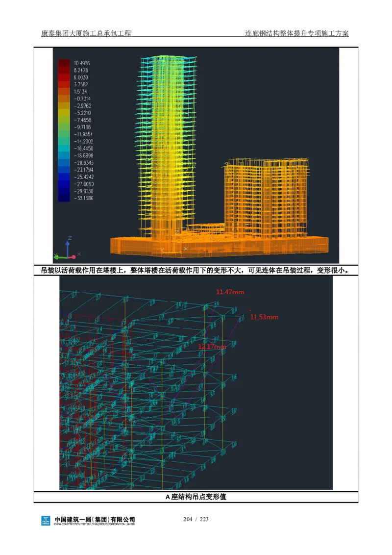
Task: Click the 11.47mm displacement annotation
Action: point(230,292)
